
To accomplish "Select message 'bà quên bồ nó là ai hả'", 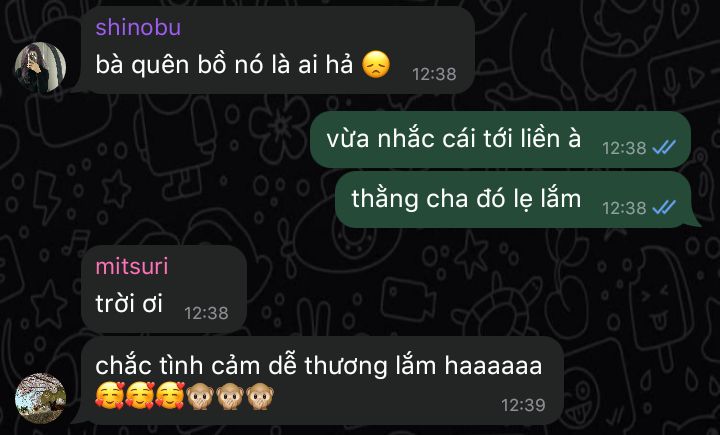I will point(225,64).
